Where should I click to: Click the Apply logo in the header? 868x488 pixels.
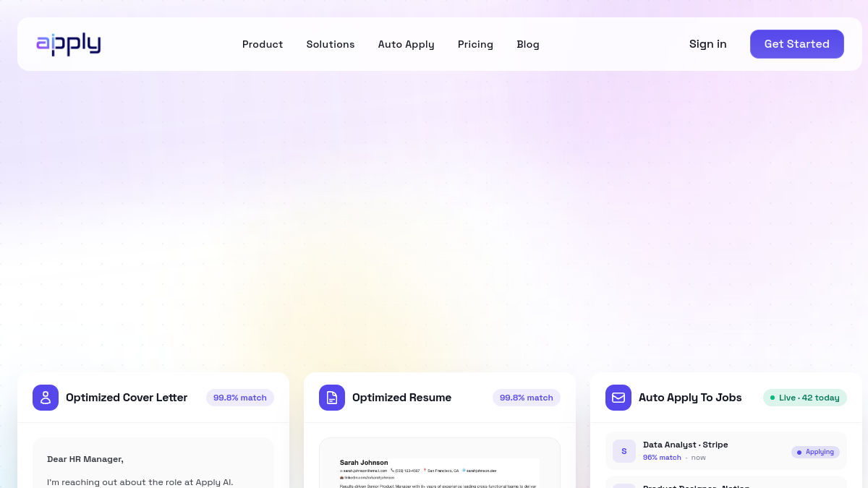click(x=69, y=44)
